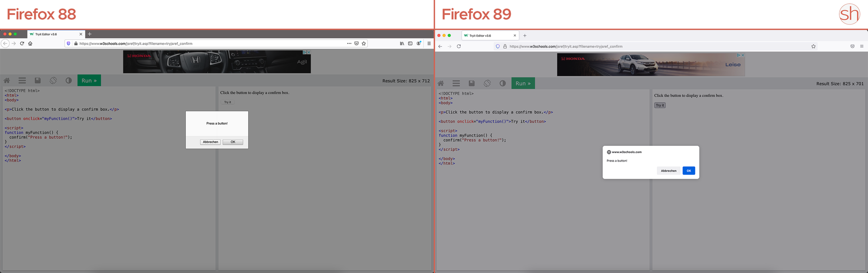Viewport: 868px width, 273px height.
Task: Go back in the Firefox 89 window
Action: (x=440, y=46)
